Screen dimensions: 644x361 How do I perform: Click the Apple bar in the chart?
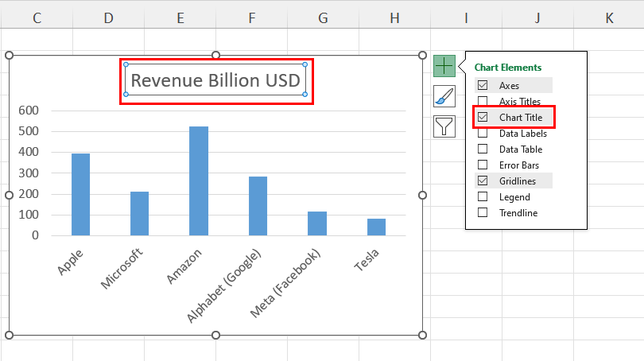coord(80,194)
